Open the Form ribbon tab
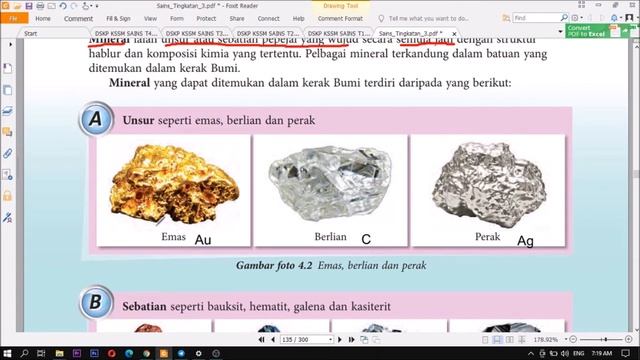 (x=177, y=18)
